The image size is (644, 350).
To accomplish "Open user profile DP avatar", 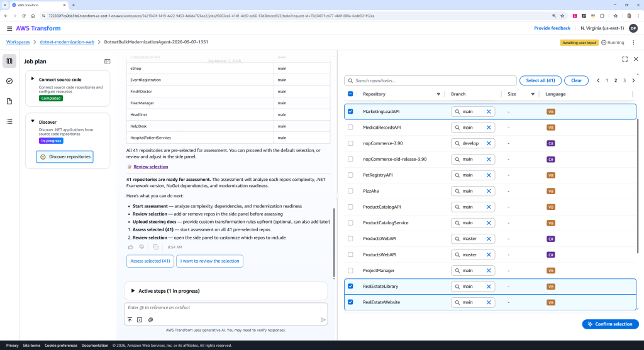I will [x=633, y=28].
